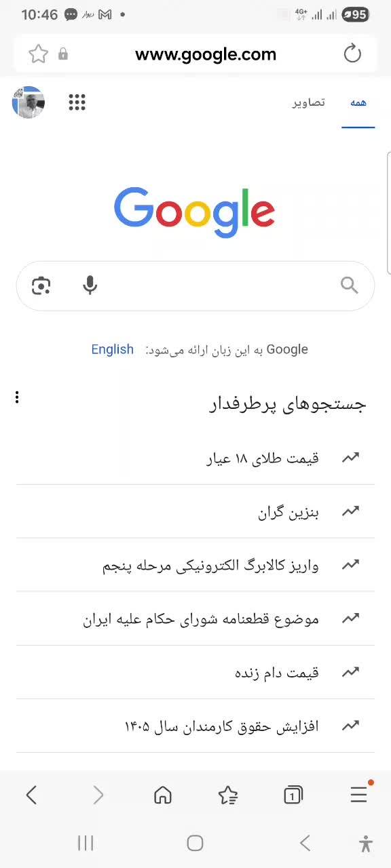Viewport: 391px width, 868px height.
Task: Switch to the تصاویر tab
Action: pos(308,102)
